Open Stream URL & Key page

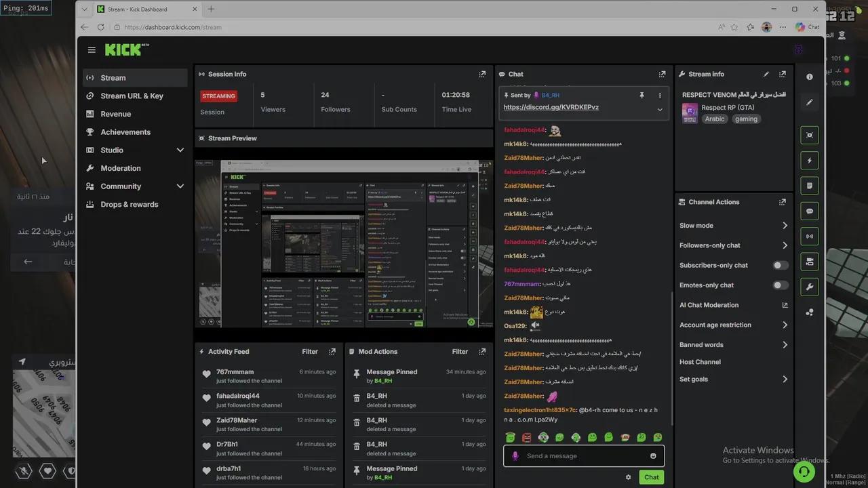135,96
